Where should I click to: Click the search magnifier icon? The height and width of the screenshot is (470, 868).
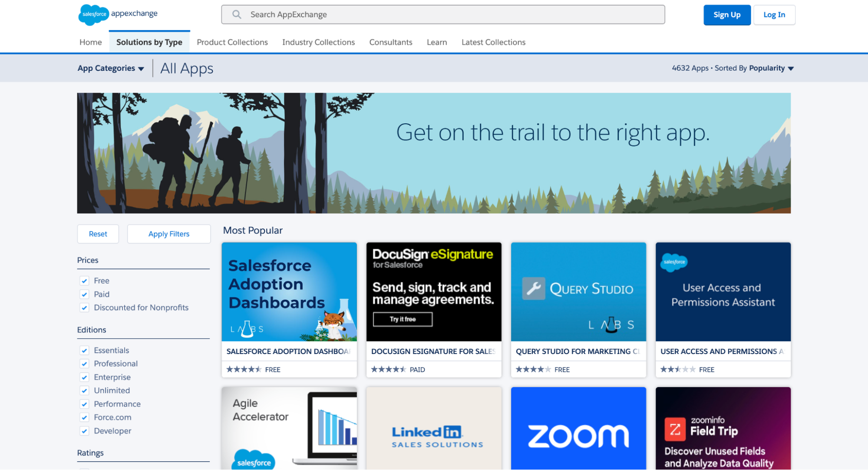[237, 14]
